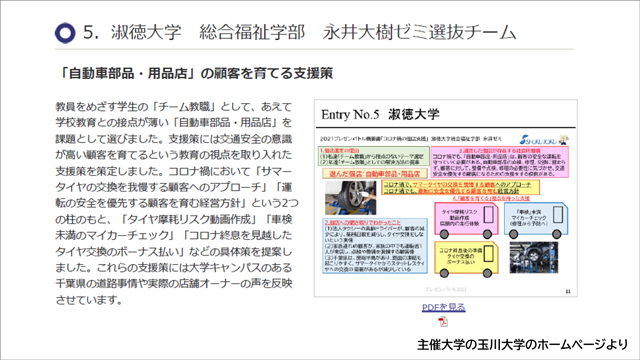Open the PDFを見る link
The width and height of the screenshot is (640, 360).
[x=443, y=307]
